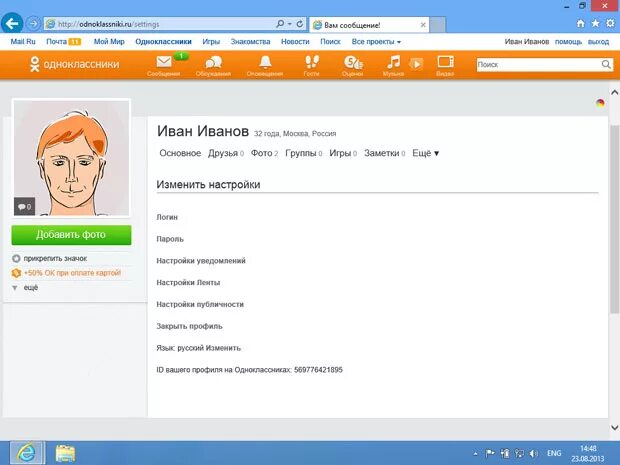Image resolution: width=620 pixels, height=465 pixels.
Task: Click Закрыть профиль link
Action: coord(189,326)
